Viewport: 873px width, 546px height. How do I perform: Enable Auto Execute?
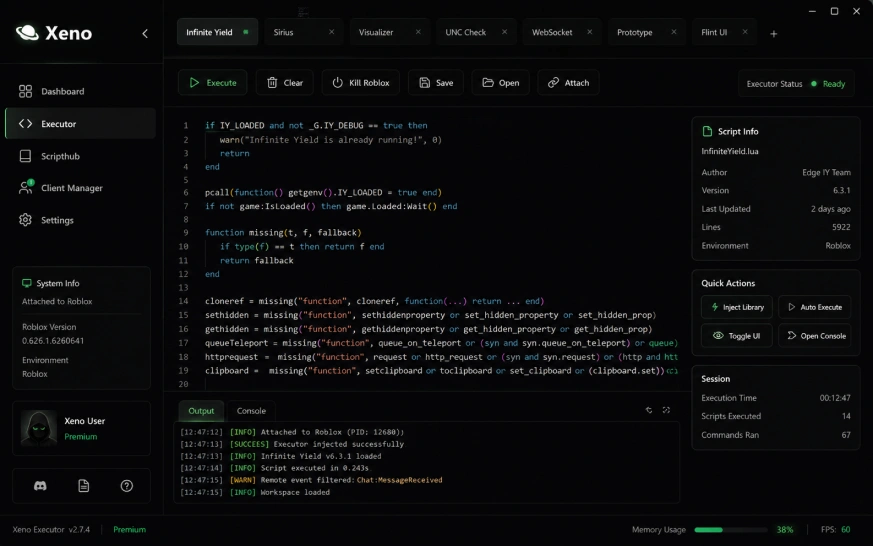tap(815, 307)
